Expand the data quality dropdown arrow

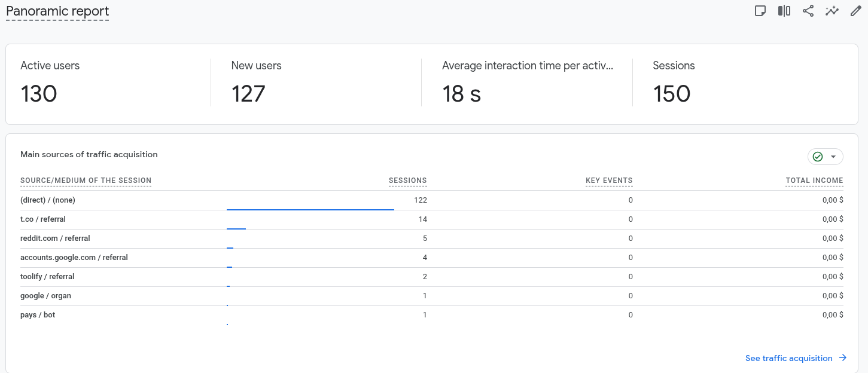pyautogui.click(x=833, y=157)
